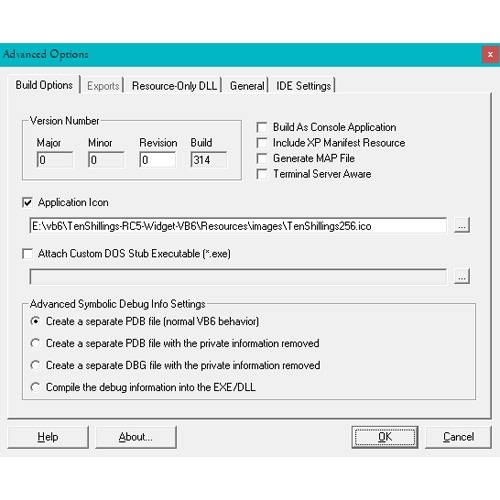
Task: Close the Advanced Options dialog
Action: click(490, 54)
